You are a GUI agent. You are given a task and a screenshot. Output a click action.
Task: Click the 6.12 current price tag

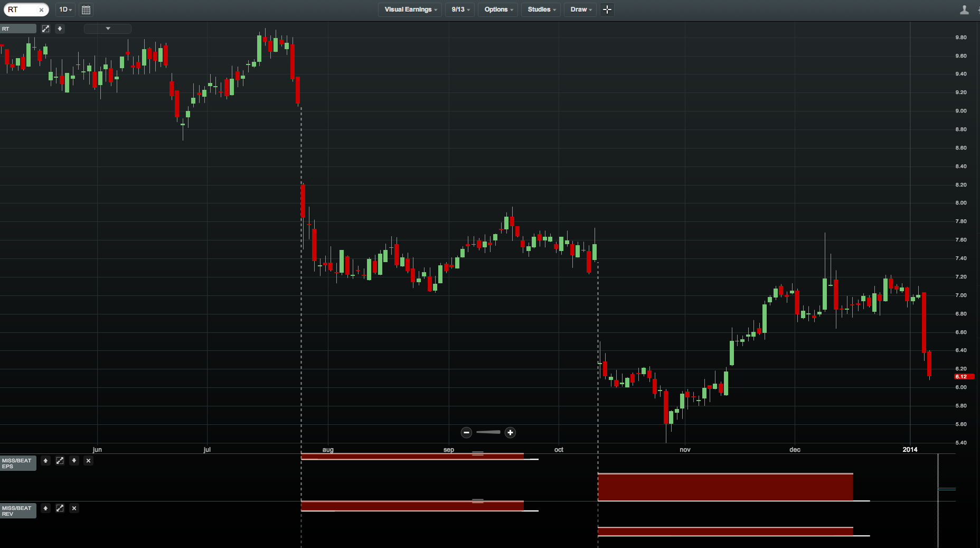(964, 377)
